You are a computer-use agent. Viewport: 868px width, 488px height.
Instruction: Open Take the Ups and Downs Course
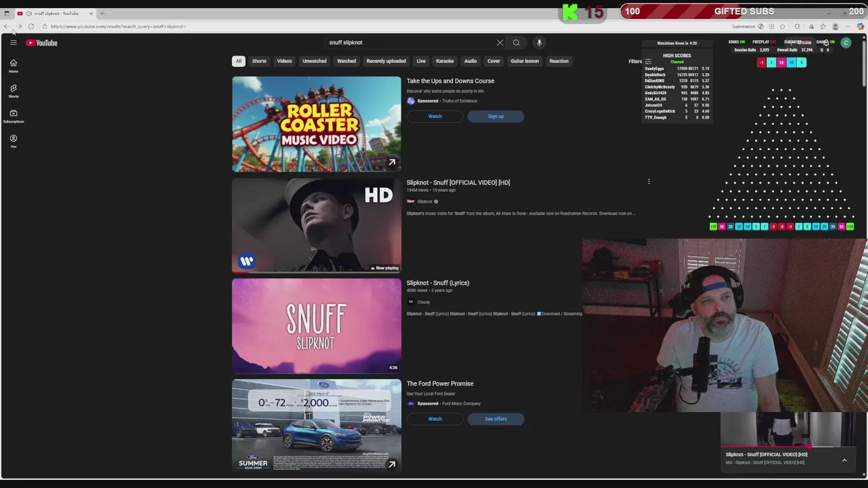click(x=450, y=81)
